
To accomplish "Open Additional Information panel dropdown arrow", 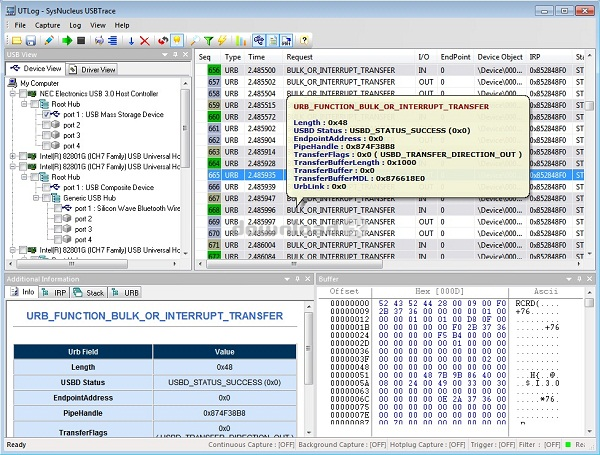I will click(287, 279).
